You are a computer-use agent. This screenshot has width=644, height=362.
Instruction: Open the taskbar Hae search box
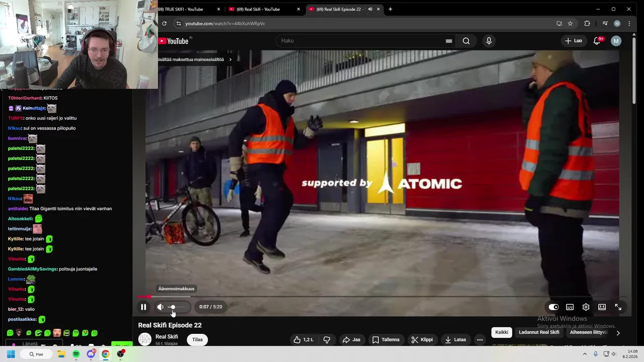[36, 354]
